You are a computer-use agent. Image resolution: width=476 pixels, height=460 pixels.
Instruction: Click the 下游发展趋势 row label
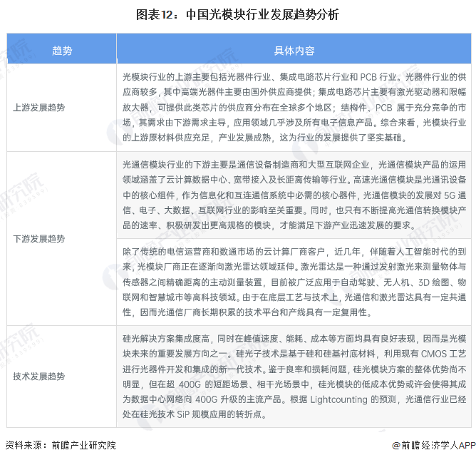click(39, 239)
